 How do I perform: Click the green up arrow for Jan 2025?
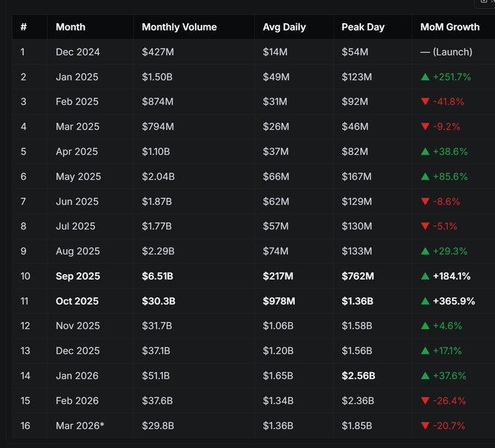tap(425, 76)
